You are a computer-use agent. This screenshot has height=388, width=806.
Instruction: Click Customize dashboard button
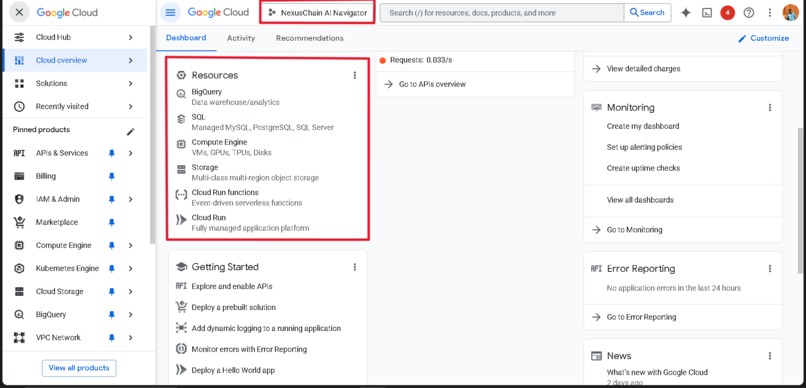(x=763, y=38)
